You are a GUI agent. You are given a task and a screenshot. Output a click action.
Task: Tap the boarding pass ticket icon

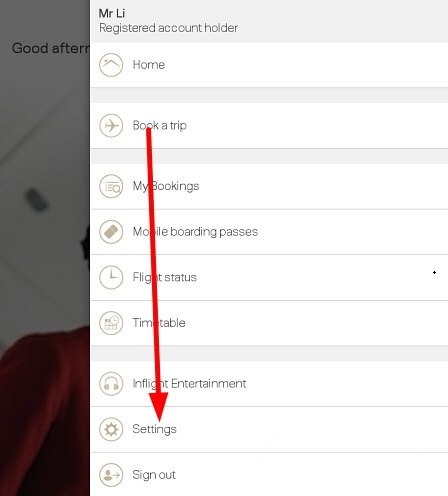coord(111,232)
